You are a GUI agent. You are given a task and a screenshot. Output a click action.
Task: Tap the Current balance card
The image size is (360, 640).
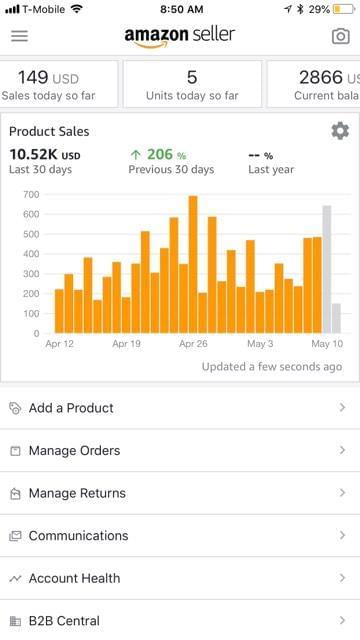click(313, 84)
